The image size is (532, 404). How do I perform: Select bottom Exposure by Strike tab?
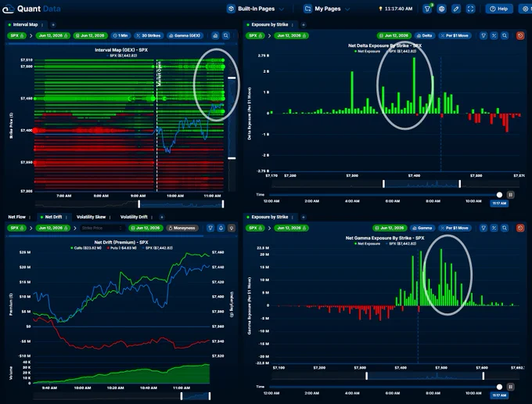point(270,217)
